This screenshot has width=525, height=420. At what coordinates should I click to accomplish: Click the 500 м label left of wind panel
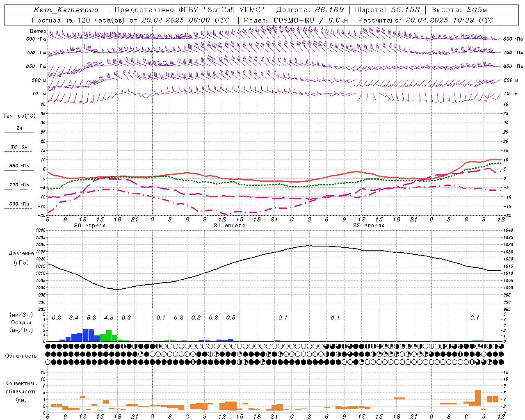[39, 80]
